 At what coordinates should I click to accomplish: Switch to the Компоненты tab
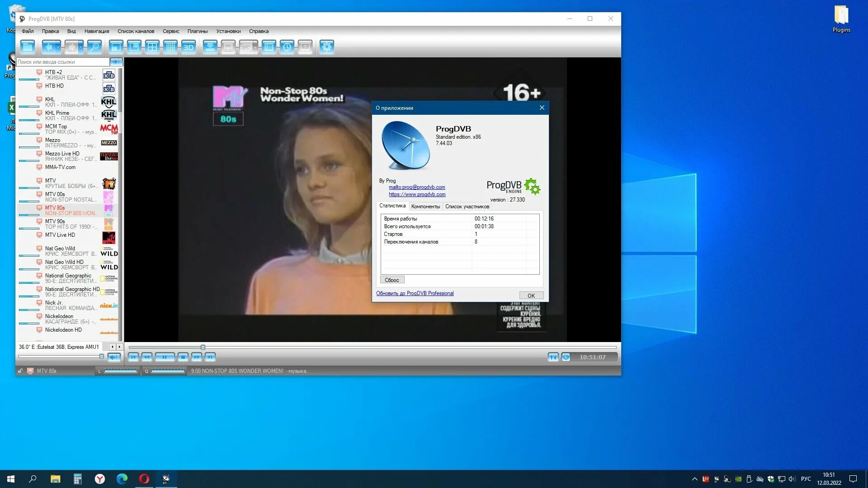(425, 206)
